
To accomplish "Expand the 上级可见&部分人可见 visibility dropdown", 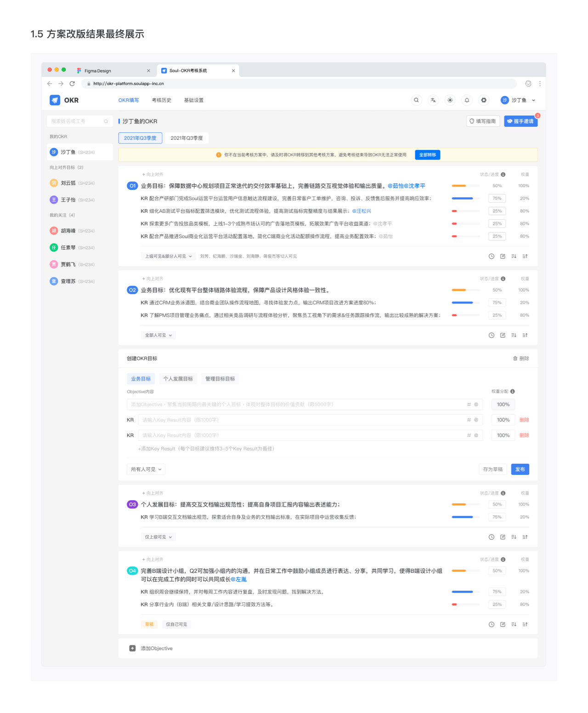I will click(x=168, y=257).
